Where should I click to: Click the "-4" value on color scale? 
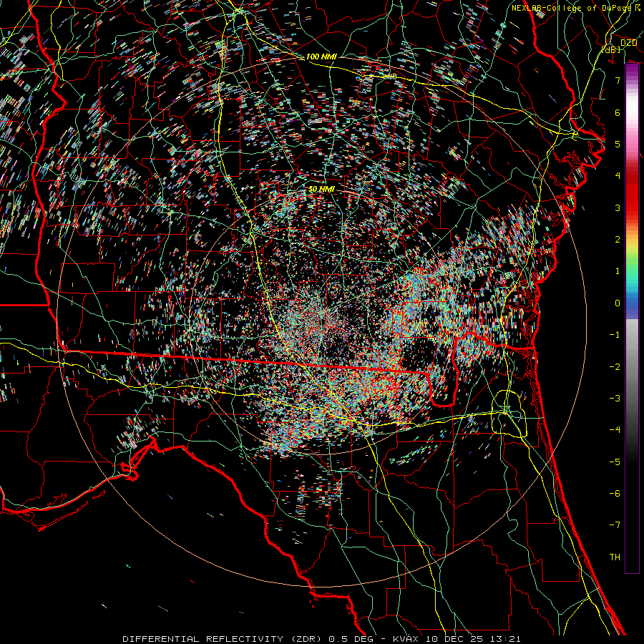pyautogui.click(x=615, y=429)
